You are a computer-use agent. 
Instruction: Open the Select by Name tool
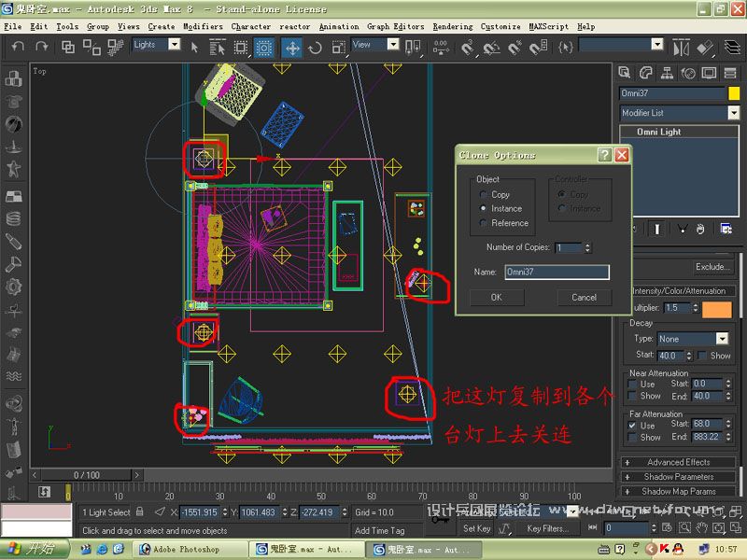[218, 48]
